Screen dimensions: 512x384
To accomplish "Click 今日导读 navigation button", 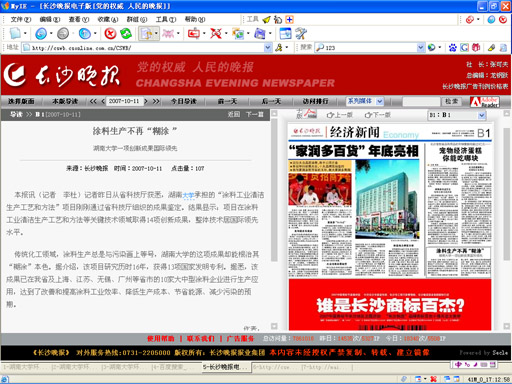I will point(184,101).
